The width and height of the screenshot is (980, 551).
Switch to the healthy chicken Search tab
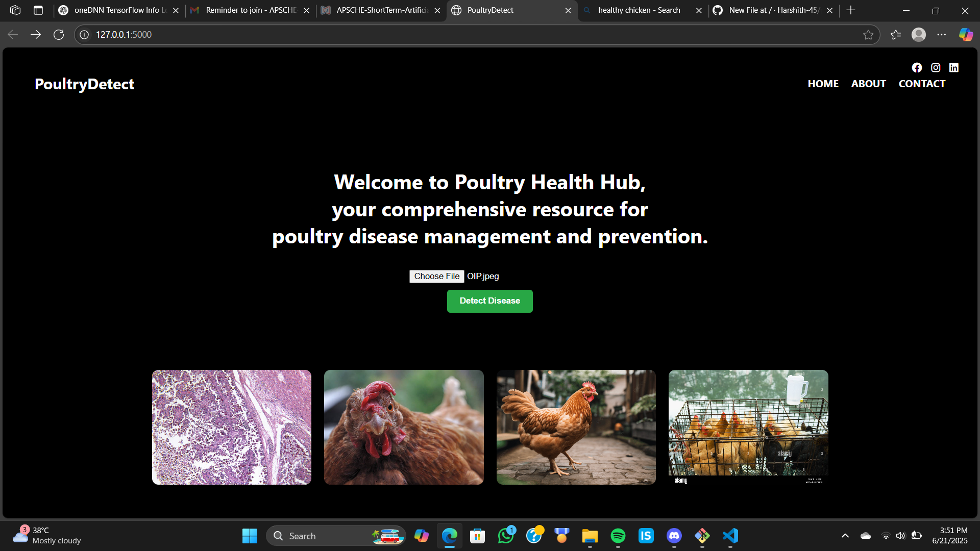pyautogui.click(x=638, y=10)
